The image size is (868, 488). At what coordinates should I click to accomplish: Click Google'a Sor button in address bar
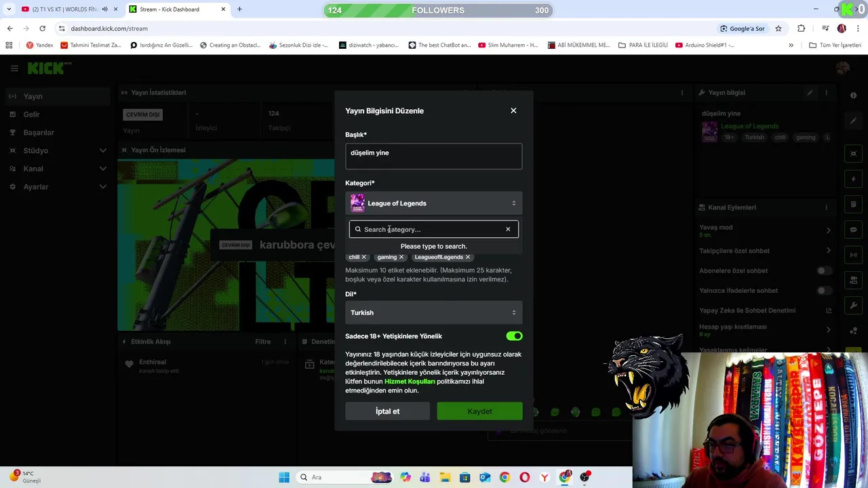click(x=742, y=28)
